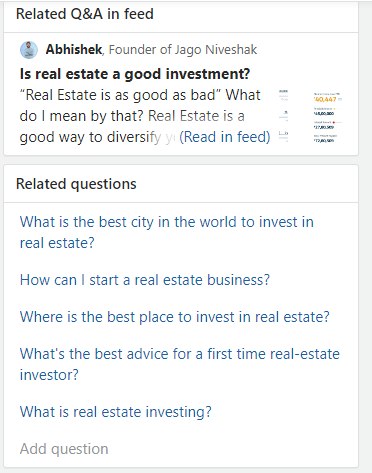Click 'real estate?' on the first question's second line
This screenshot has width=372, height=473.
(x=57, y=243)
